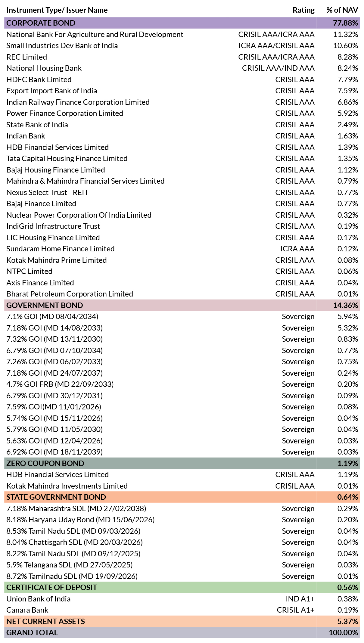Select Kotak Mahindra Investments Limited row
This screenshot has height=643, width=364.
pyautogui.click(x=182, y=486)
